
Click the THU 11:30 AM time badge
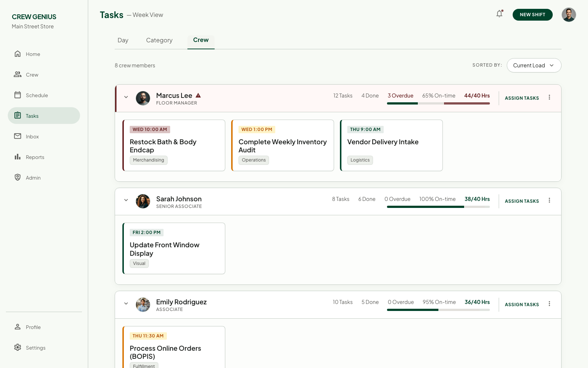click(x=148, y=336)
